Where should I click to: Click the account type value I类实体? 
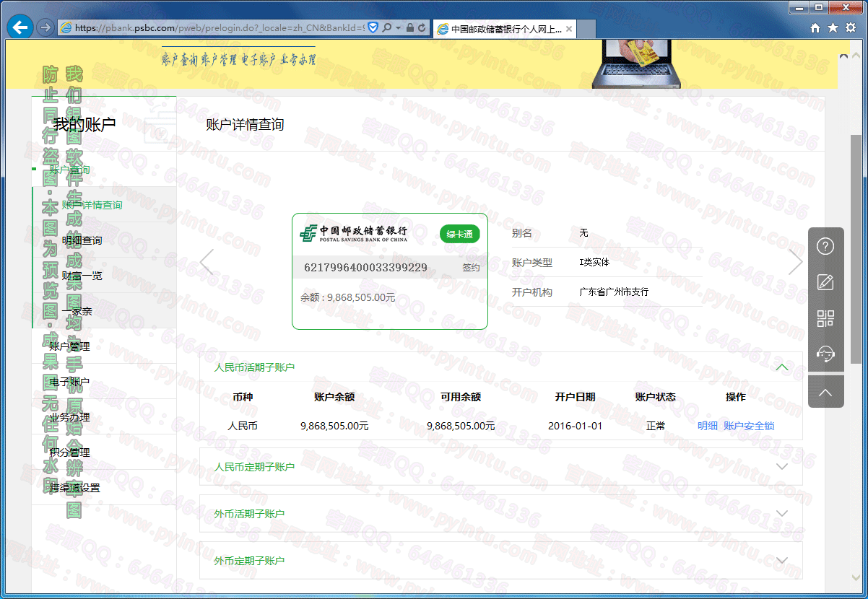point(594,263)
